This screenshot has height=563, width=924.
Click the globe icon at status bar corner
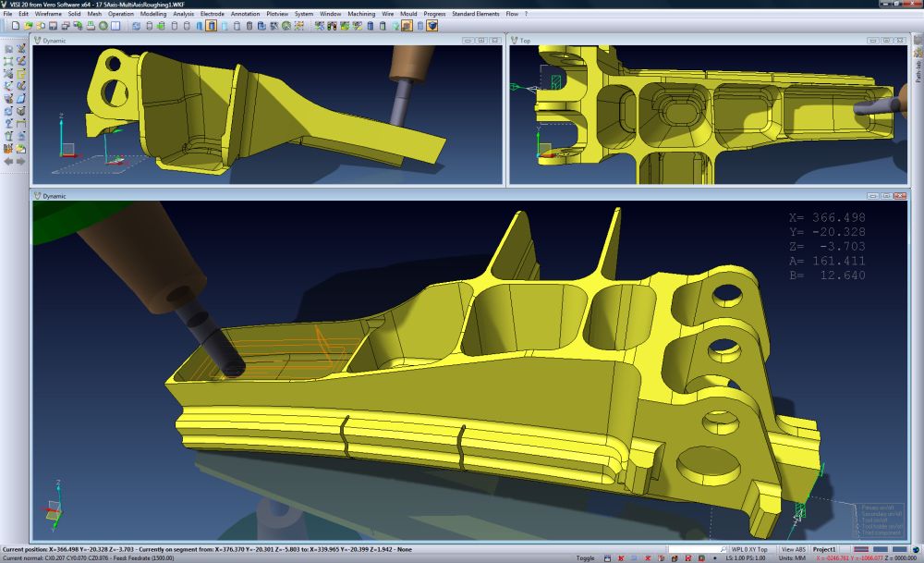tap(917, 550)
